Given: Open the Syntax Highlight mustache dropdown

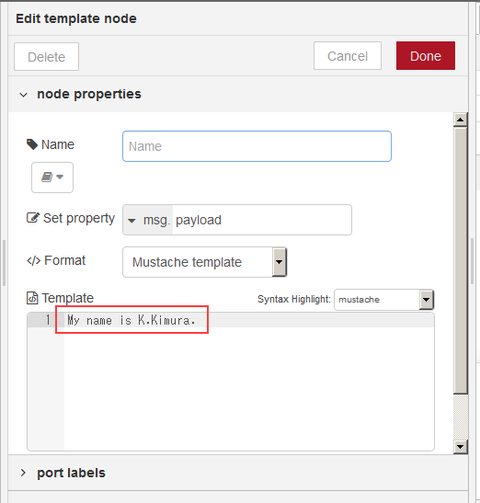Looking at the screenshot, I should coord(384,300).
